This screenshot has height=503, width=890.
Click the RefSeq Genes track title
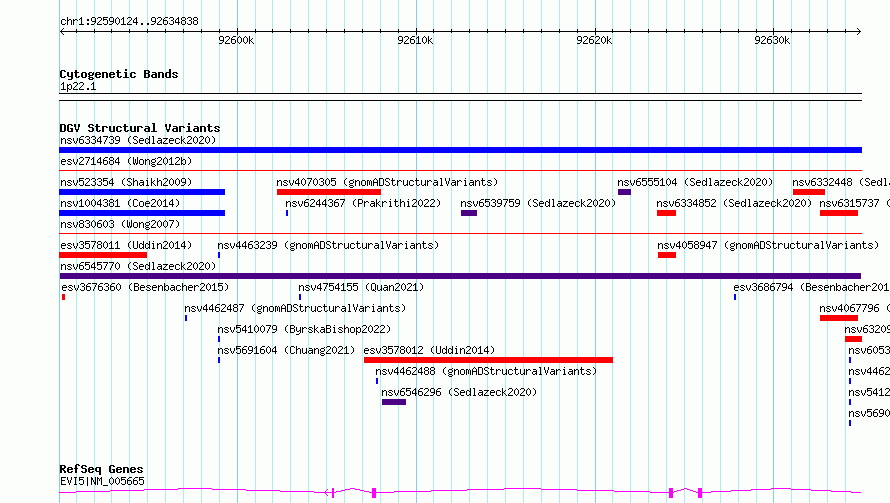point(101,470)
